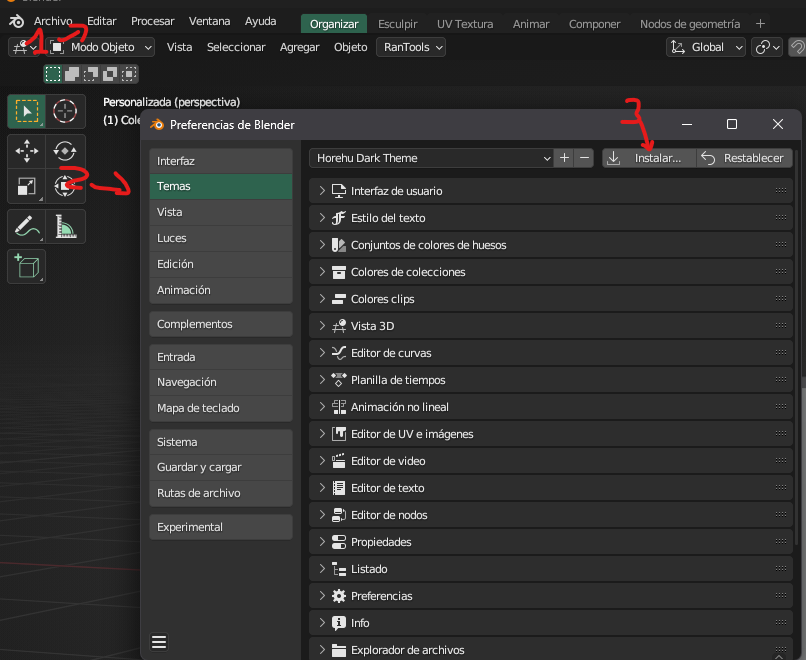Select the Rotate tool

[x=65, y=151]
